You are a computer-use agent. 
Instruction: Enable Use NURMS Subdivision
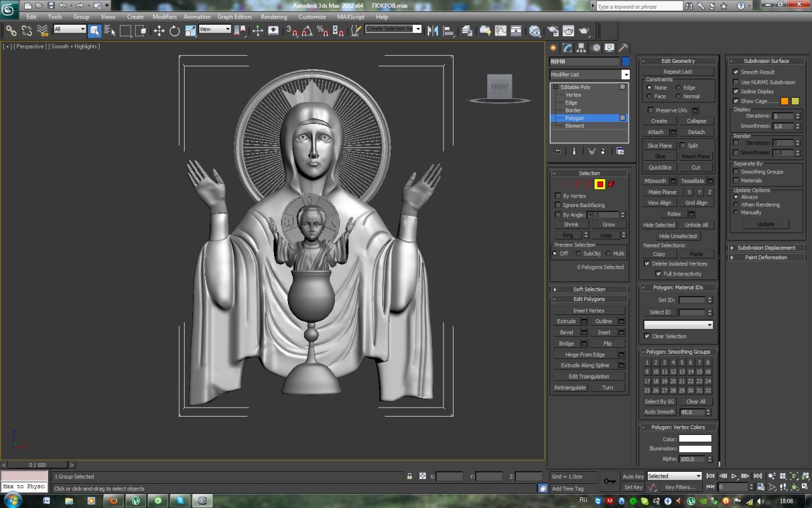(736, 82)
